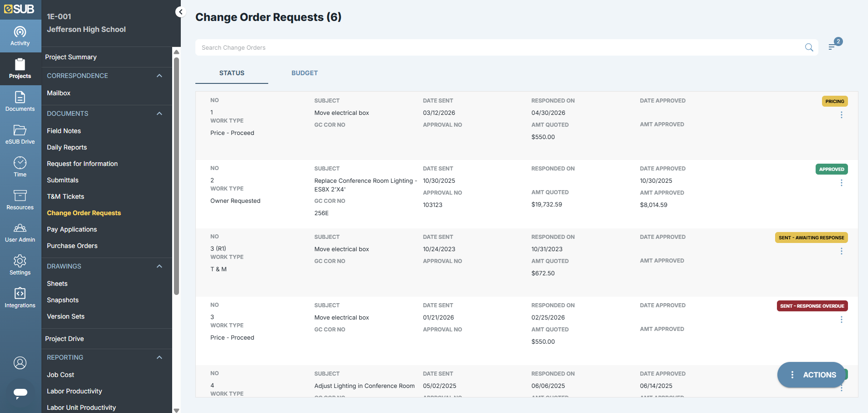The width and height of the screenshot is (868, 413).
Task: Open the search magnifier in Change Orders search
Action: 809,47
